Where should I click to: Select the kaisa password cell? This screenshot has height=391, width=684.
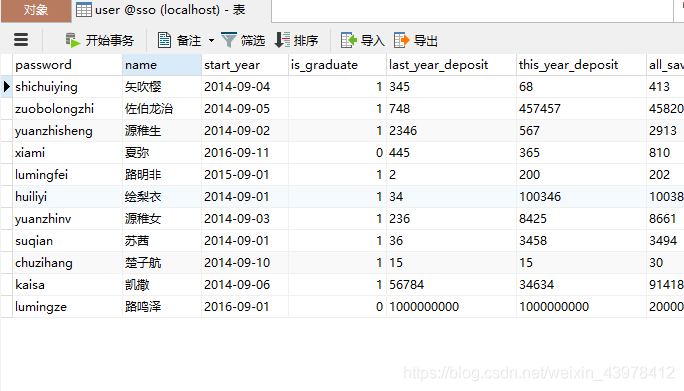(x=68, y=285)
